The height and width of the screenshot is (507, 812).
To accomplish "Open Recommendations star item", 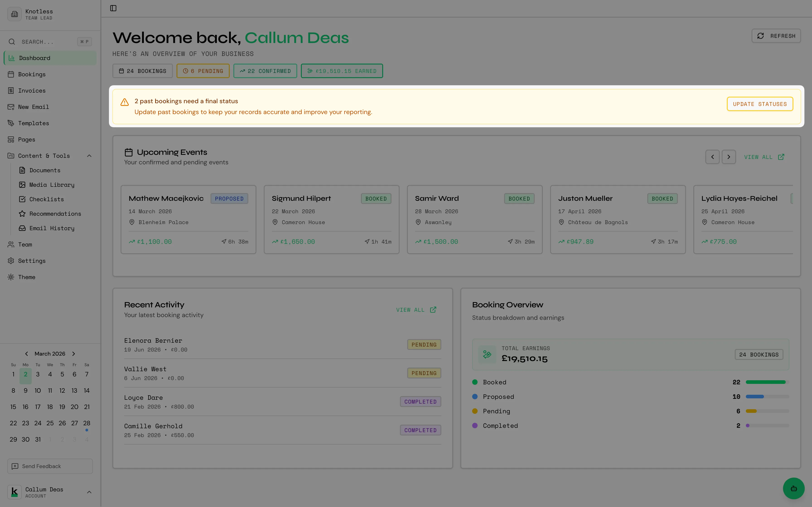I will [x=55, y=214].
